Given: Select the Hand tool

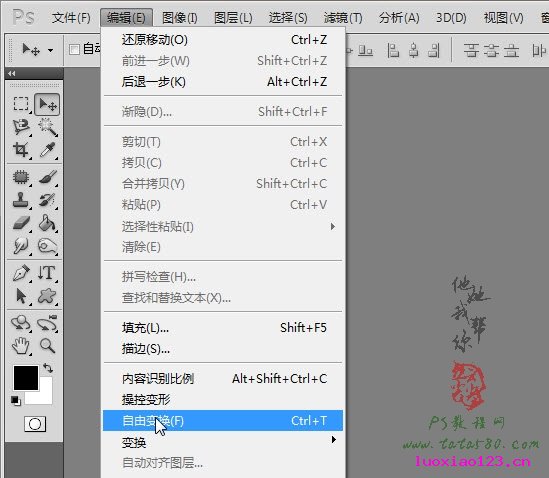Looking at the screenshot, I should point(21,346).
